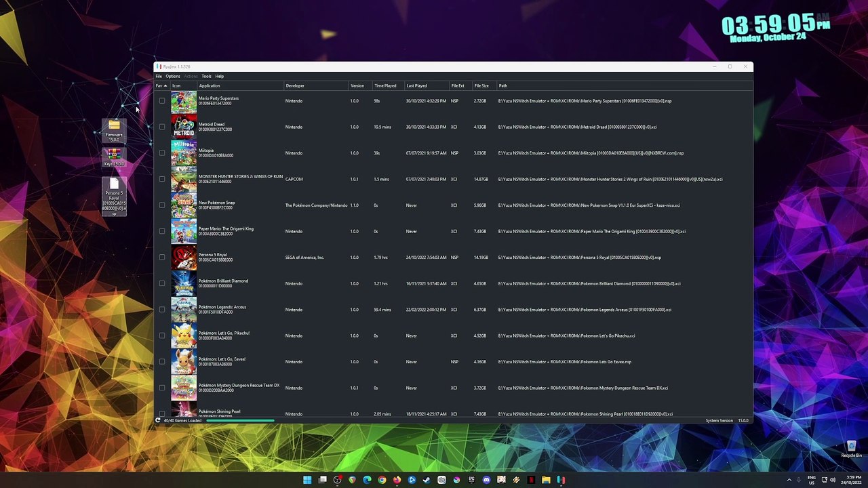The image size is (868, 488).
Task: Mark Persona 5 Royal as favorite
Action: (x=161, y=258)
